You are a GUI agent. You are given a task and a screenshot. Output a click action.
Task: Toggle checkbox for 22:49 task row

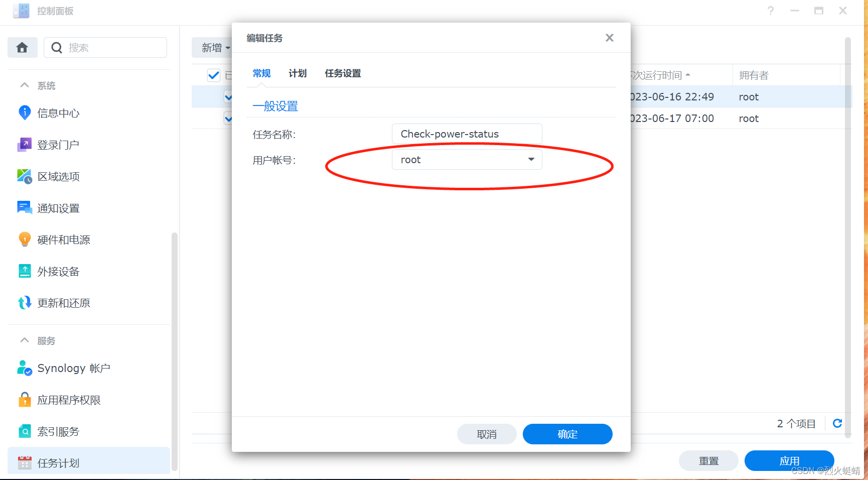click(x=228, y=97)
